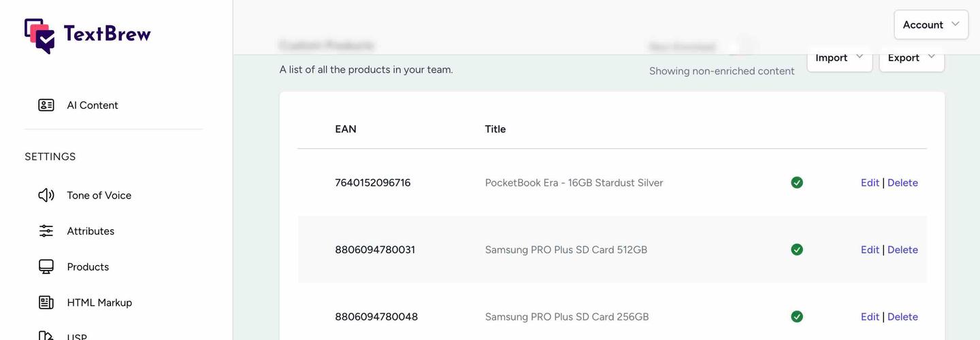Click the HTML Markup newspaper icon
This screenshot has width=980, height=340.
pos(46,303)
